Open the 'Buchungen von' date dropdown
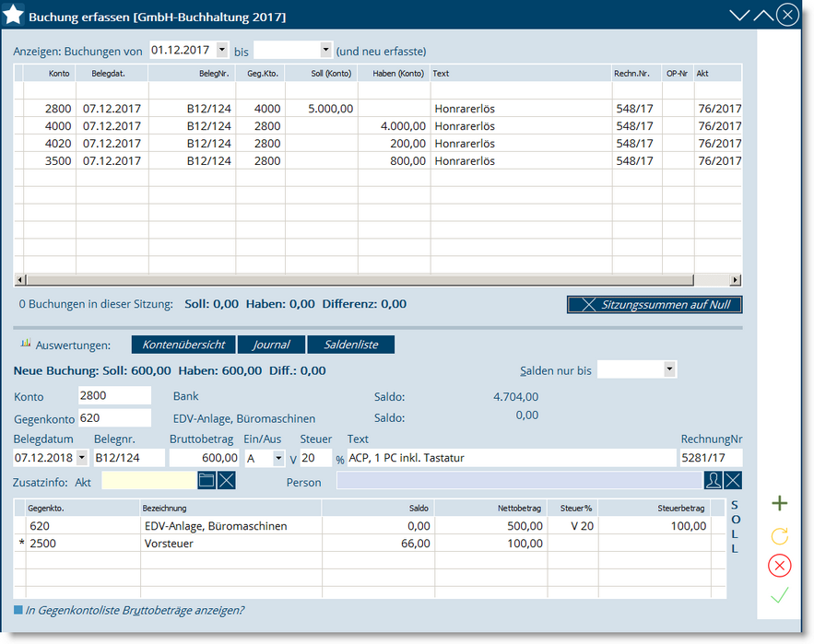 pyautogui.click(x=221, y=50)
